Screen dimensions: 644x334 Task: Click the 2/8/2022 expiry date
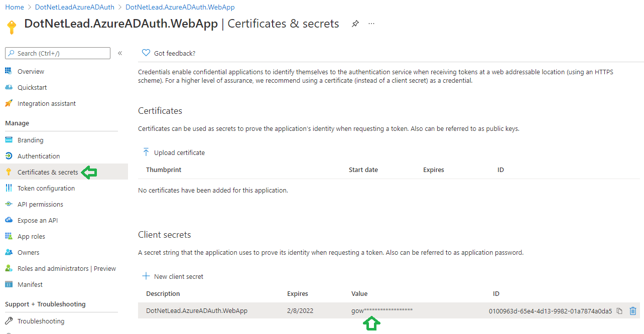click(x=300, y=311)
